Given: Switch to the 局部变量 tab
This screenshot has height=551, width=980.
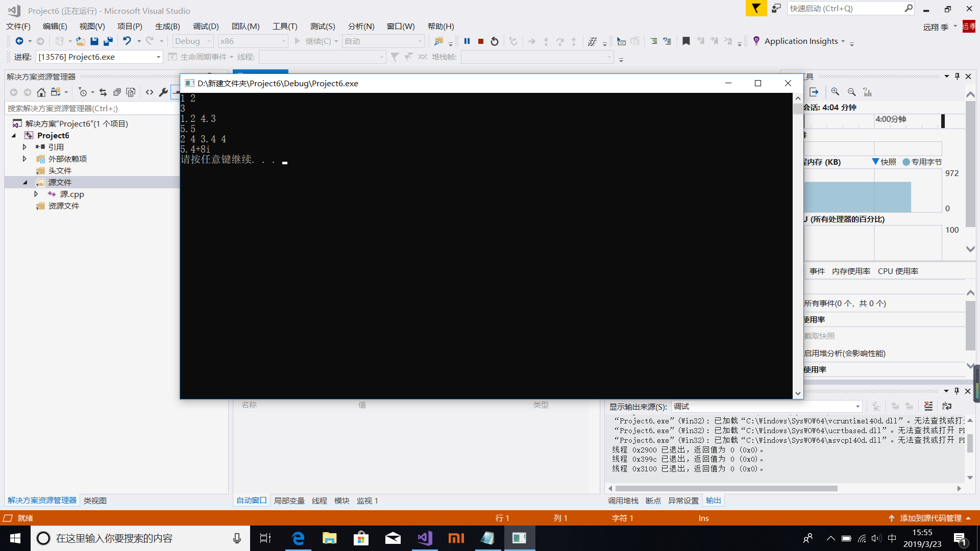Looking at the screenshot, I should tap(289, 500).
